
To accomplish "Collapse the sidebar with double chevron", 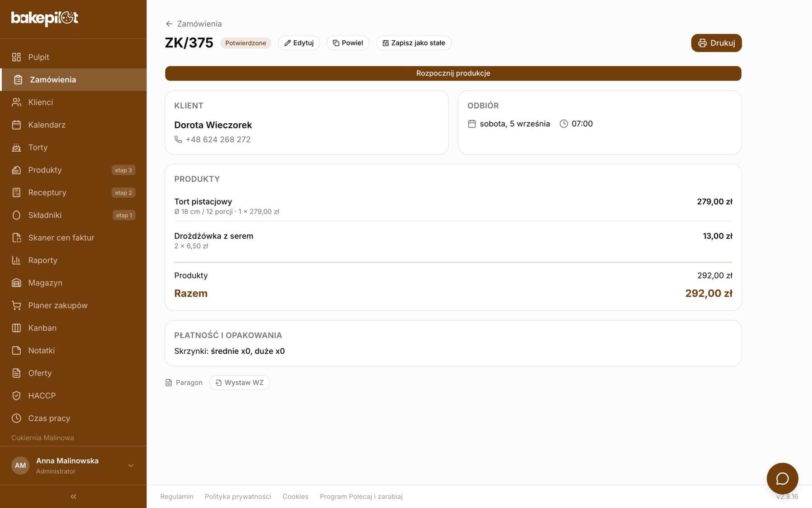I will click(73, 497).
